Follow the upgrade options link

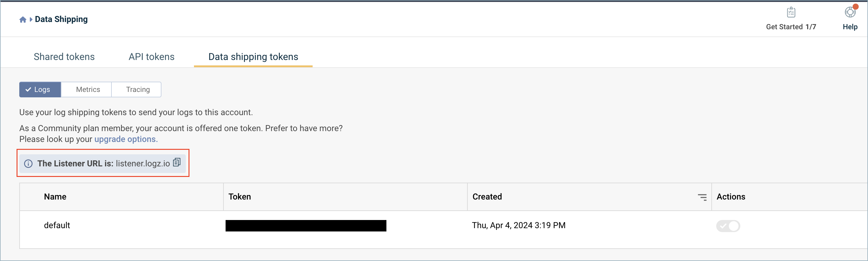pos(126,139)
